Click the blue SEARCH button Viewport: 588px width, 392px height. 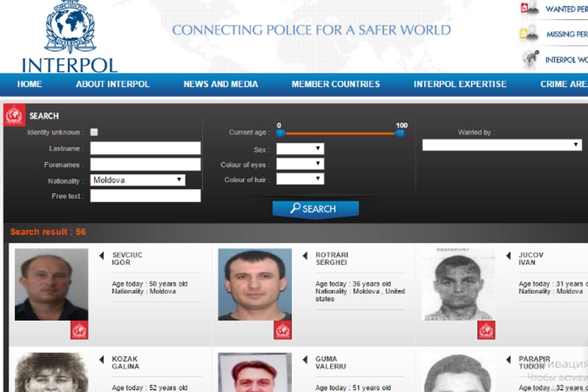tap(315, 209)
